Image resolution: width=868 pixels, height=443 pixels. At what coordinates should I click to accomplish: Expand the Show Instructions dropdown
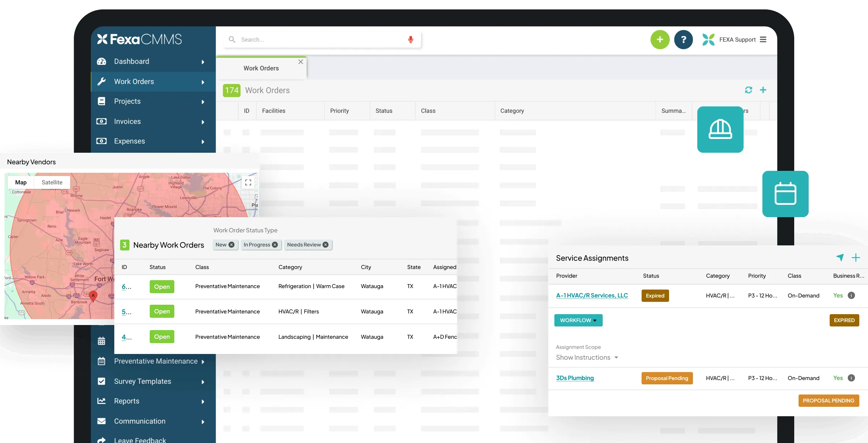pyautogui.click(x=587, y=357)
